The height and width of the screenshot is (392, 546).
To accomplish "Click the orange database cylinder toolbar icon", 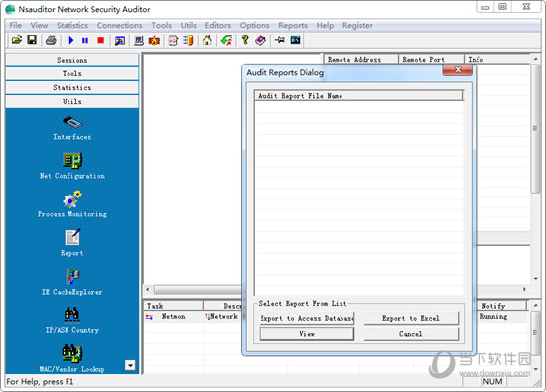I will (x=188, y=41).
